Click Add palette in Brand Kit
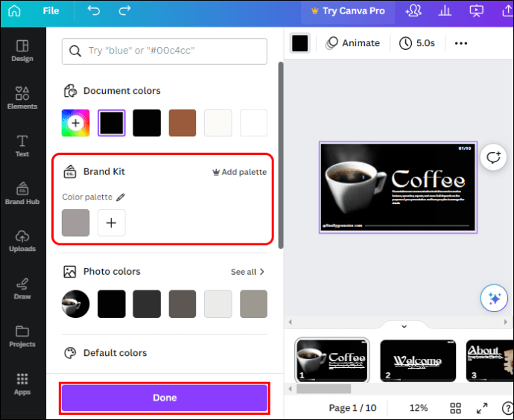Viewport: 514px width, 420px height. [240, 172]
